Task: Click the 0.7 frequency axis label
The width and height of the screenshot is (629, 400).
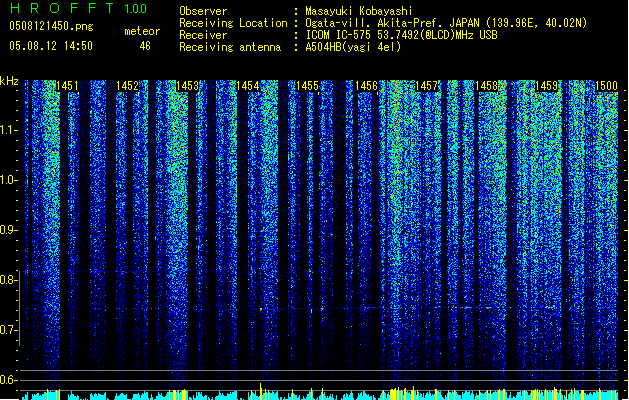Action: 8,330
